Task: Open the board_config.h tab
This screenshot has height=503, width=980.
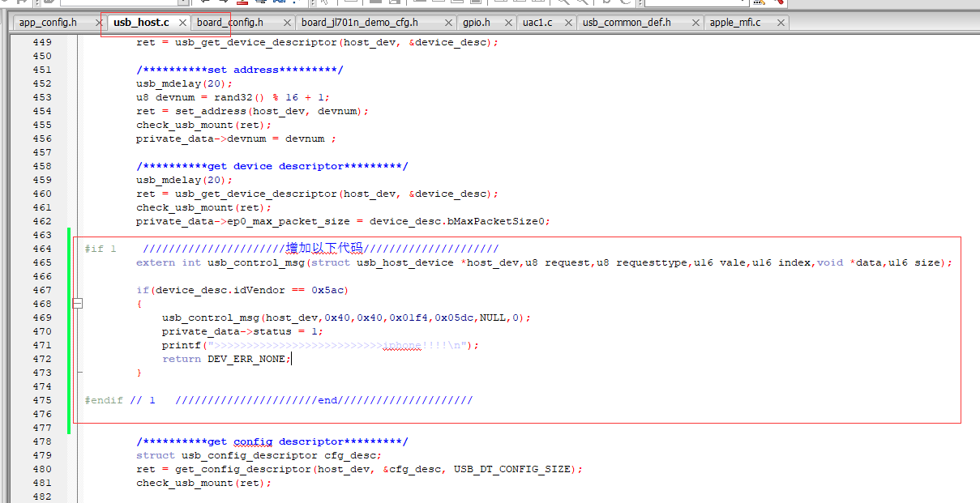Action: (230, 23)
